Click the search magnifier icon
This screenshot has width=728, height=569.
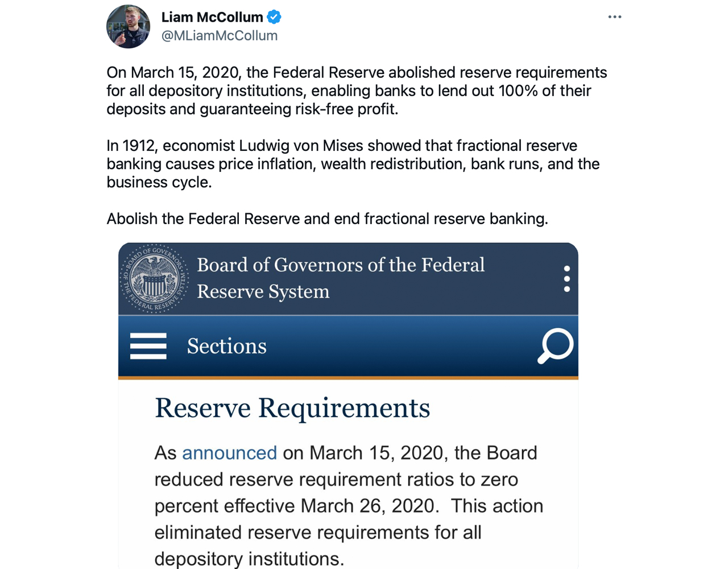click(555, 345)
